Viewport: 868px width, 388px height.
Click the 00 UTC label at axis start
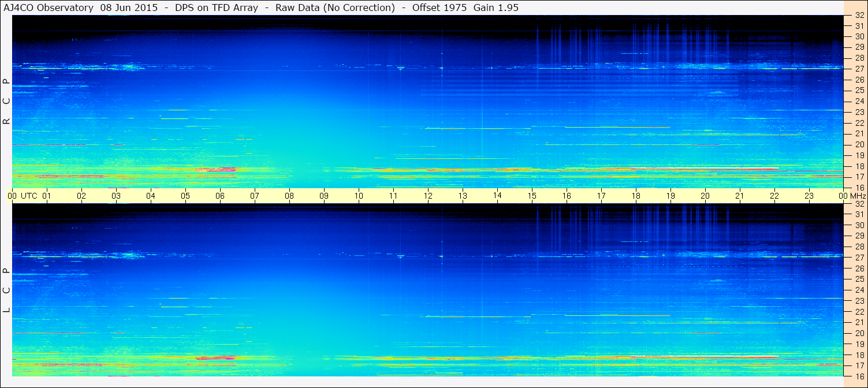coord(22,196)
